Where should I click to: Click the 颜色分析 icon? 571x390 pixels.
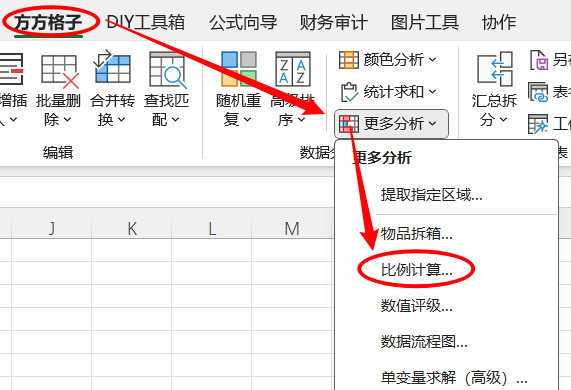pos(348,60)
